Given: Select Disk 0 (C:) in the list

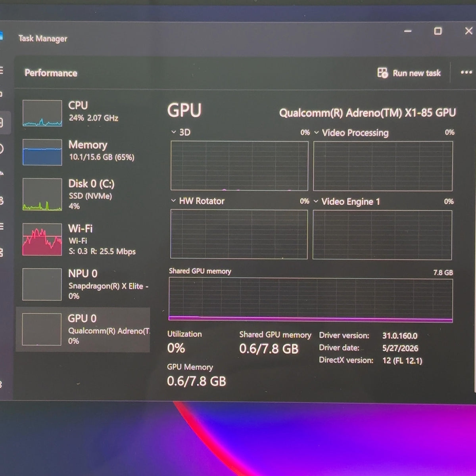Looking at the screenshot, I should pos(83,194).
